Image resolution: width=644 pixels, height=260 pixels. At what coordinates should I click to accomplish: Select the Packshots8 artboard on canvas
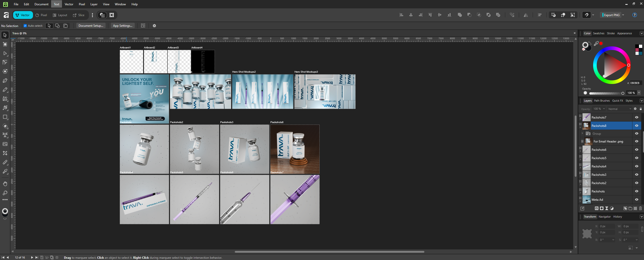[295, 149]
